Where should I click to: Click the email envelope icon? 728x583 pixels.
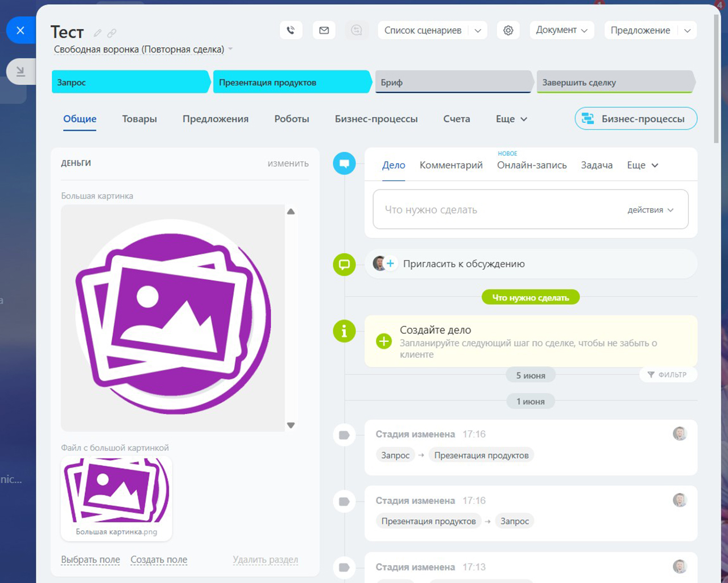324,31
